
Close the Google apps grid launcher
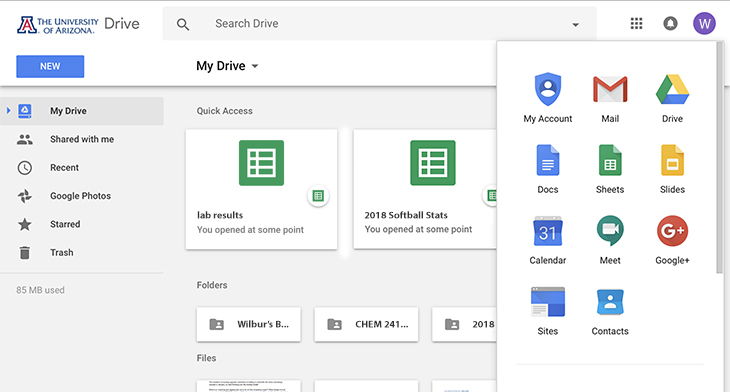pos(636,23)
